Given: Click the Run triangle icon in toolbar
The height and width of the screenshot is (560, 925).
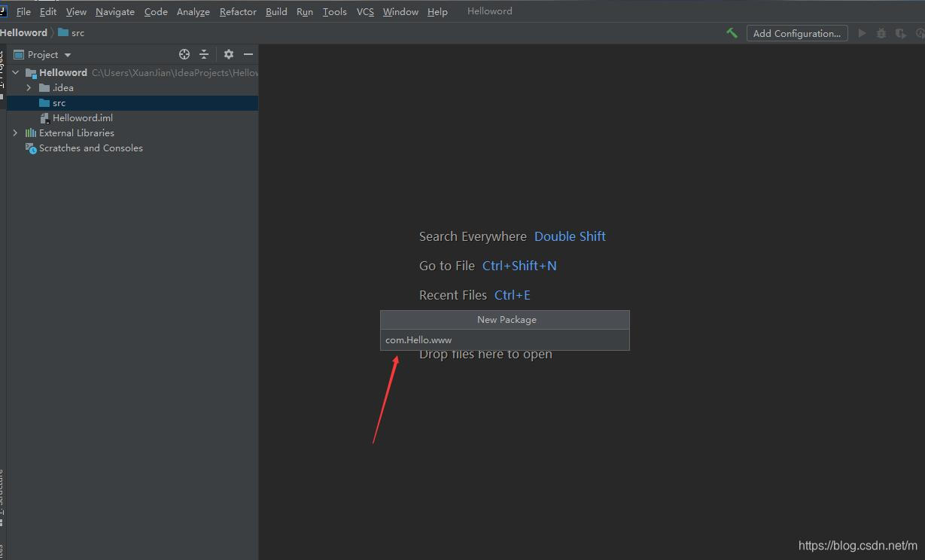Looking at the screenshot, I should click(x=863, y=33).
